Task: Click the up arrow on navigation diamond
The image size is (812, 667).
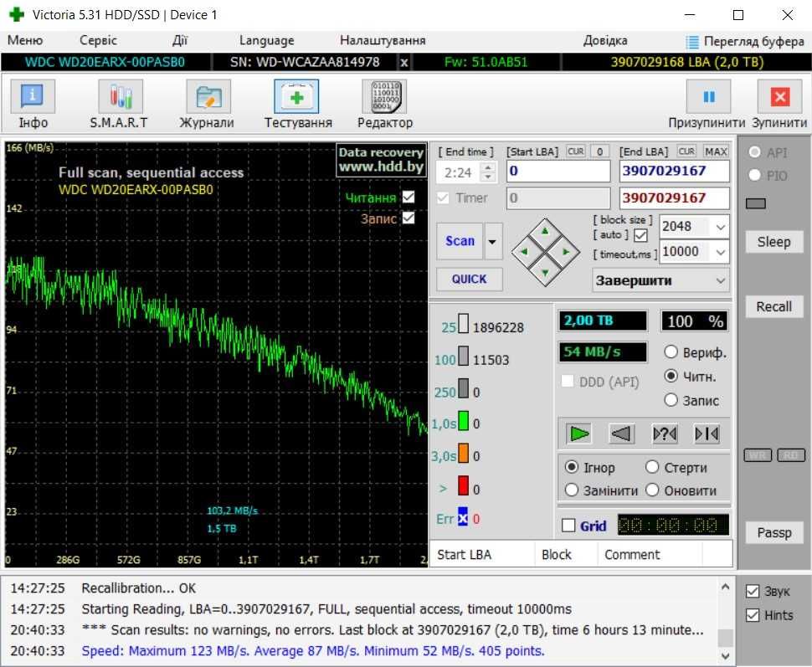Action: click(x=545, y=232)
